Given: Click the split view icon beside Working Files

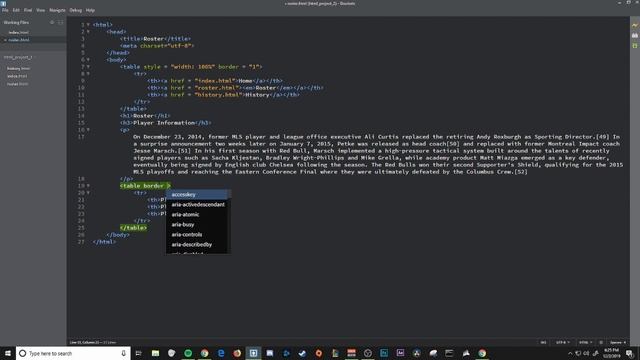Looking at the screenshot, I should 60,22.
